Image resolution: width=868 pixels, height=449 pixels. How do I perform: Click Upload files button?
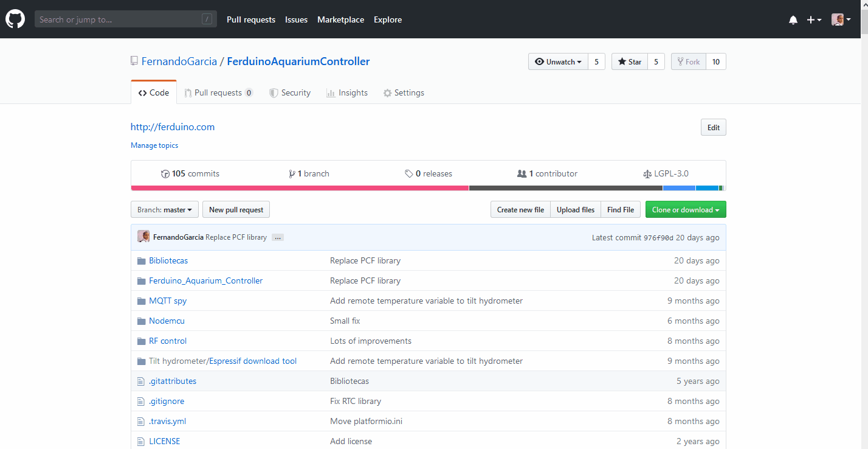(576, 209)
